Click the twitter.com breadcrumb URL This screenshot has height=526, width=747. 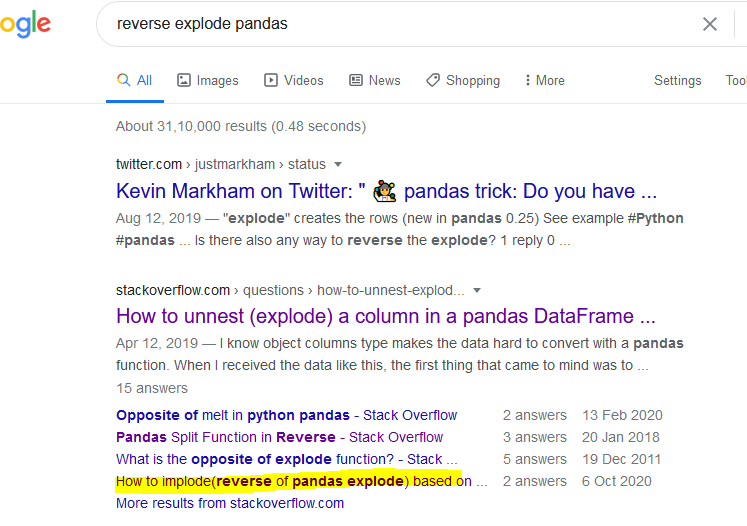coord(221,164)
